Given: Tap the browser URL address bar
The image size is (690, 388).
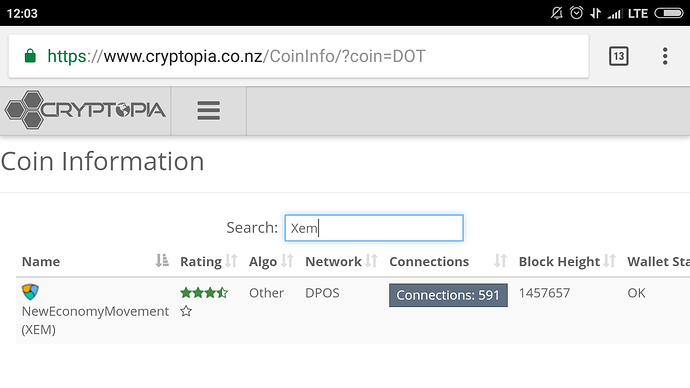Looking at the screenshot, I should (298, 56).
